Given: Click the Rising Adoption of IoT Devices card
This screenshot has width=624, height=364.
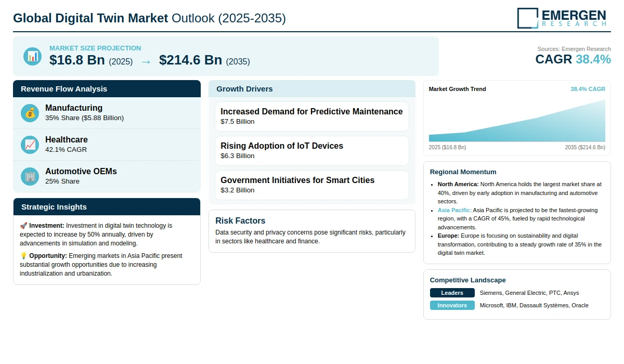Looking at the screenshot, I should [312, 151].
